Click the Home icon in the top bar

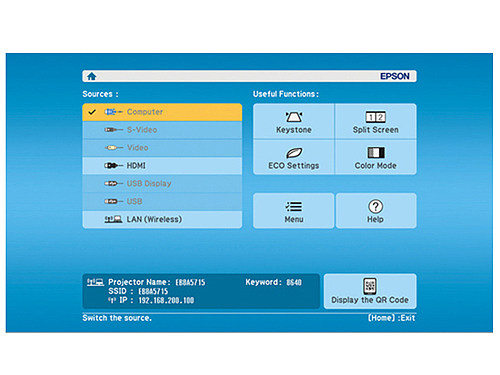pyautogui.click(x=92, y=76)
